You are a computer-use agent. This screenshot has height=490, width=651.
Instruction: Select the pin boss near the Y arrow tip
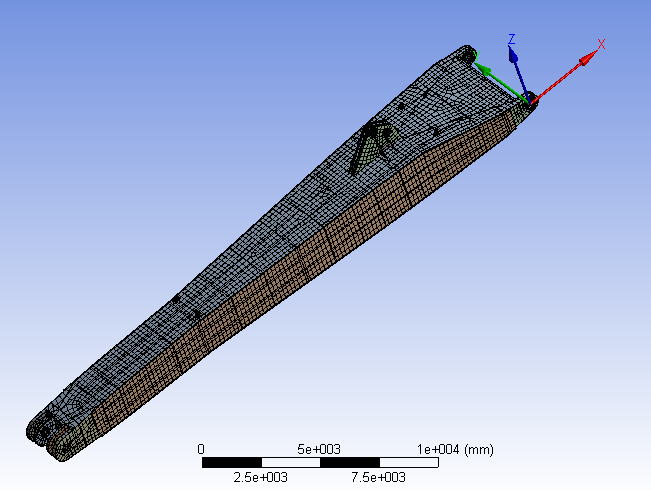tap(467, 52)
